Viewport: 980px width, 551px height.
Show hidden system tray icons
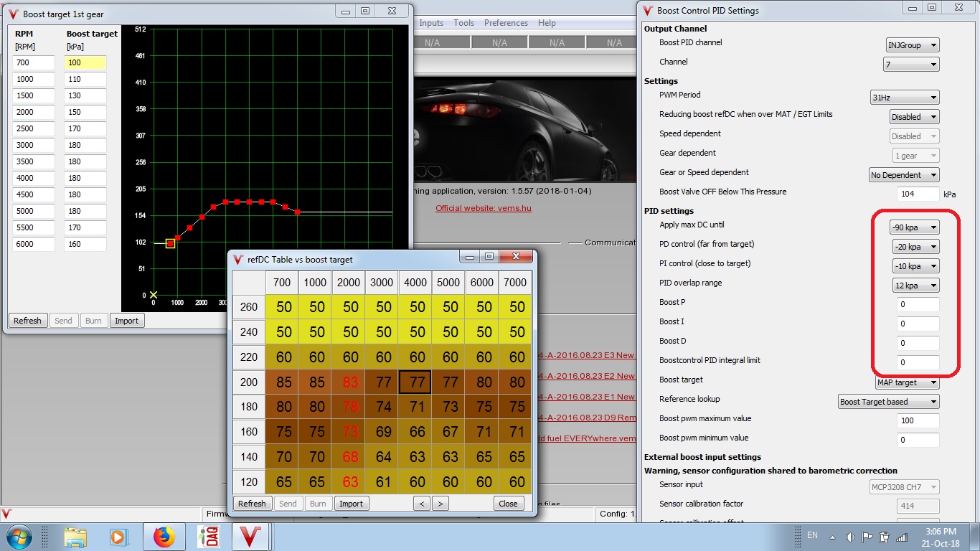832,537
